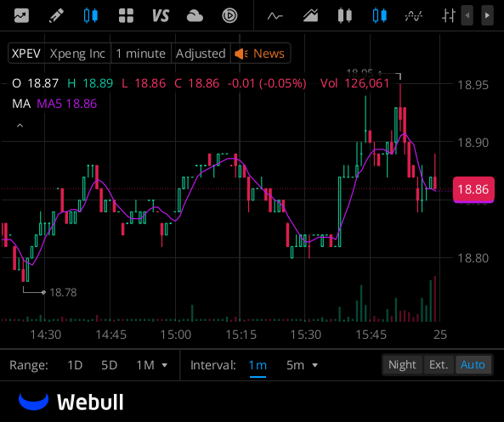Click the orange news megaphone icon
Screen dimensions: 504x422
tap(241, 53)
